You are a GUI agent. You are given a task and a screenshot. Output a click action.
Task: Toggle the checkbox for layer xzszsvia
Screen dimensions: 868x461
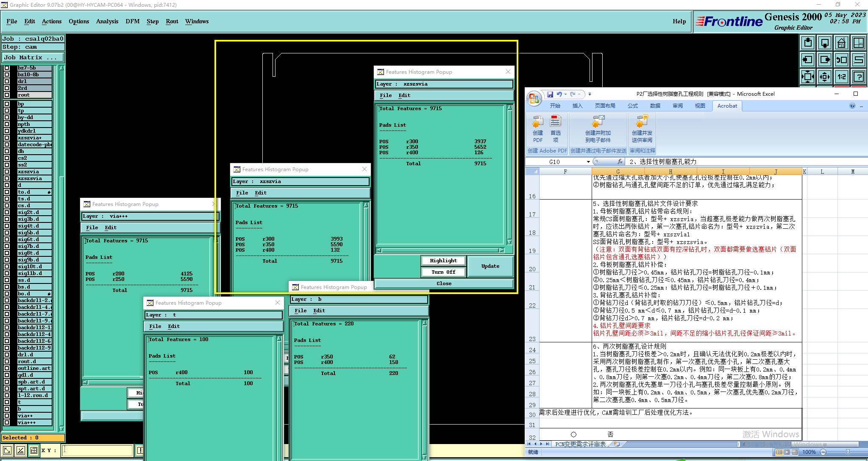coord(7,178)
